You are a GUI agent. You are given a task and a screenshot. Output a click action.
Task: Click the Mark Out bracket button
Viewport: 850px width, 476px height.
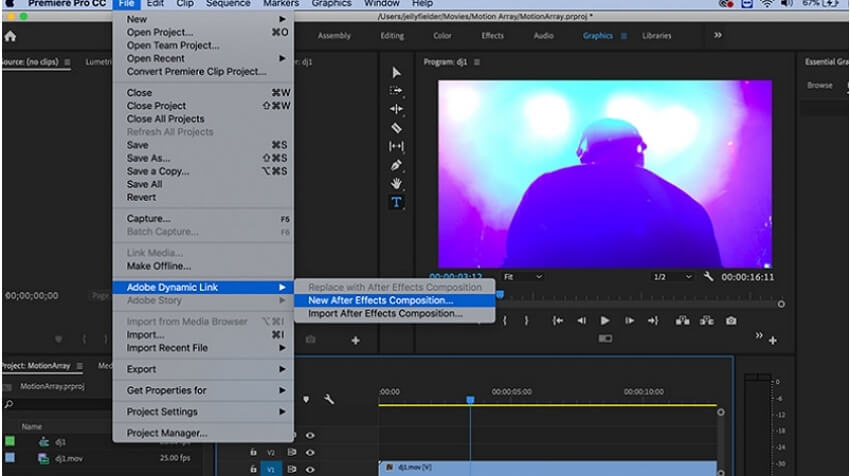coord(526,321)
